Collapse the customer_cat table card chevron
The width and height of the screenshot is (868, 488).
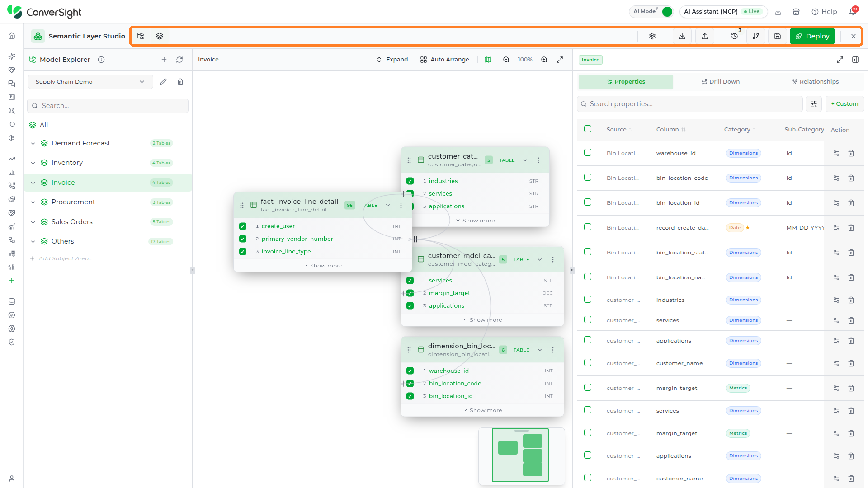coord(525,160)
